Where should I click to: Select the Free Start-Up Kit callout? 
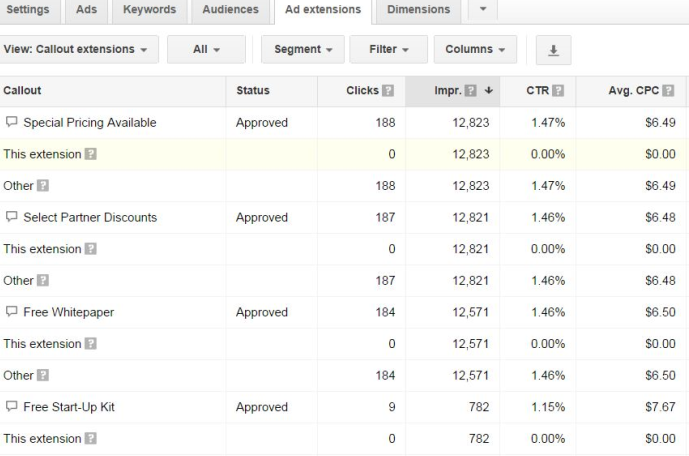tap(69, 407)
